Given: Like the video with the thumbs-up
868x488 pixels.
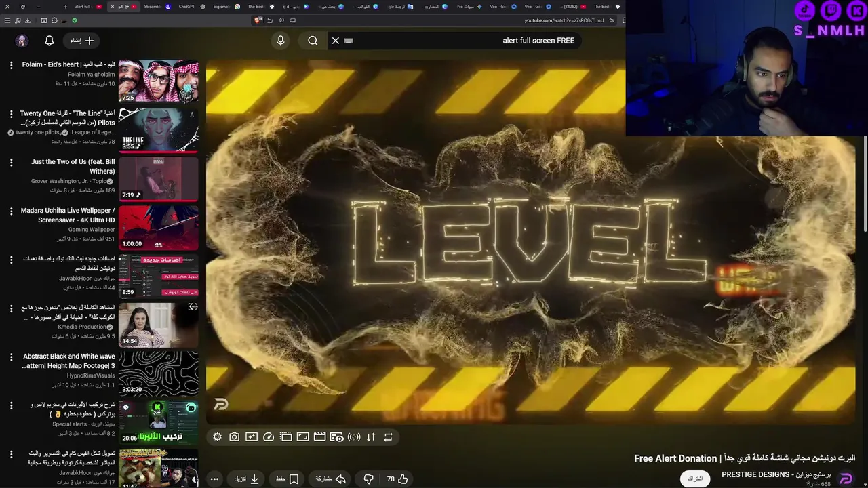Looking at the screenshot, I should click(397, 479).
